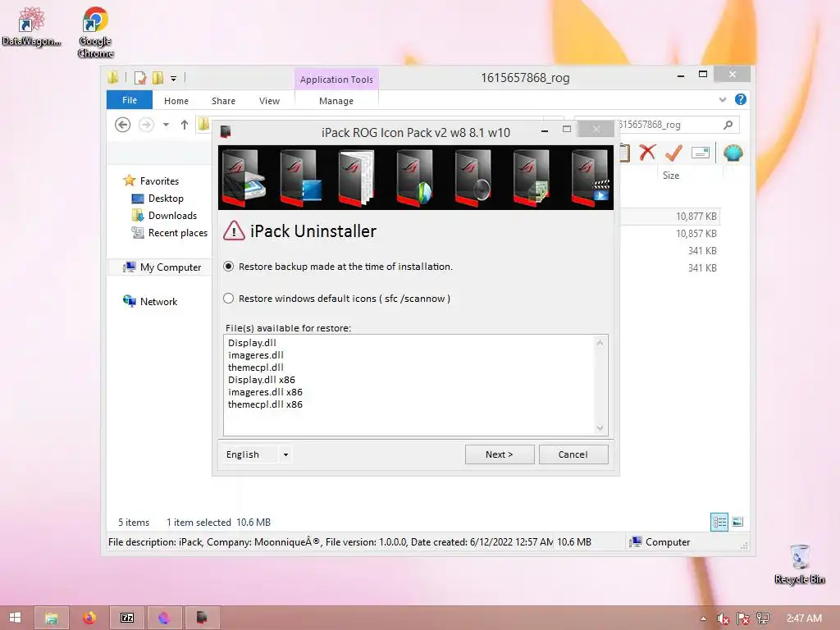Open the recent locations dropdown arrow
Image resolution: width=840 pixels, height=630 pixels.
tap(166, 125)
